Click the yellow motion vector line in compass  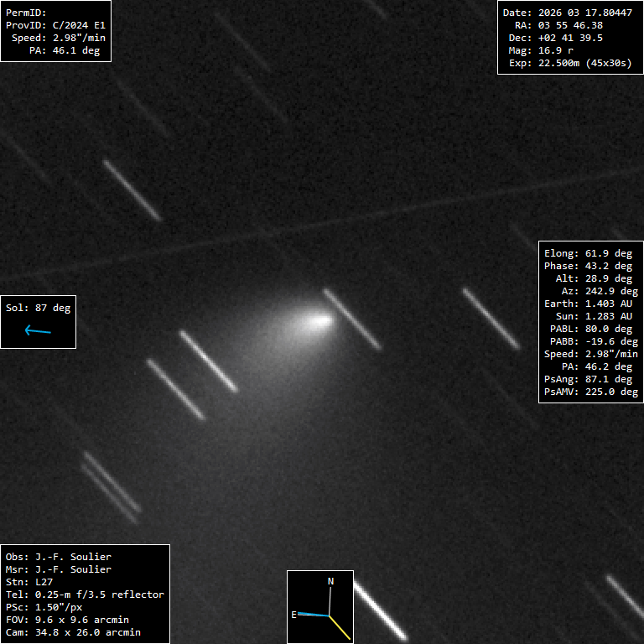coord(340,628)
